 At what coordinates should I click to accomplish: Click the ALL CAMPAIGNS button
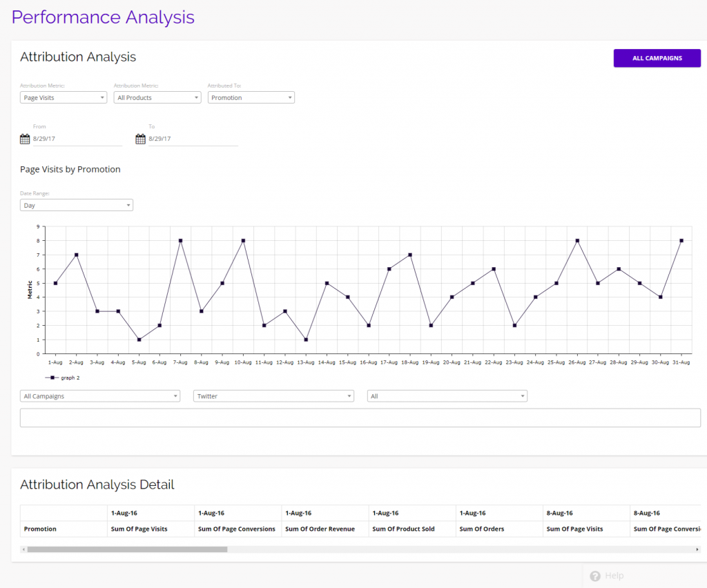point(657,58)
